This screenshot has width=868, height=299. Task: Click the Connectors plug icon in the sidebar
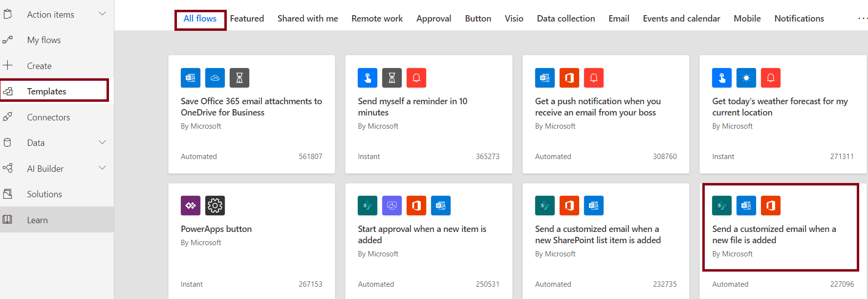click(x=8, y=117)
